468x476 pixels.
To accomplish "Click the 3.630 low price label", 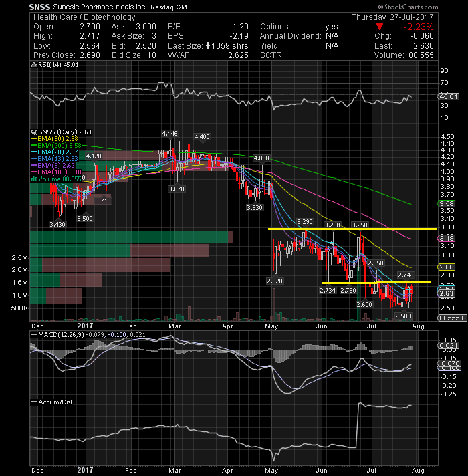I will tap(254, 208).
